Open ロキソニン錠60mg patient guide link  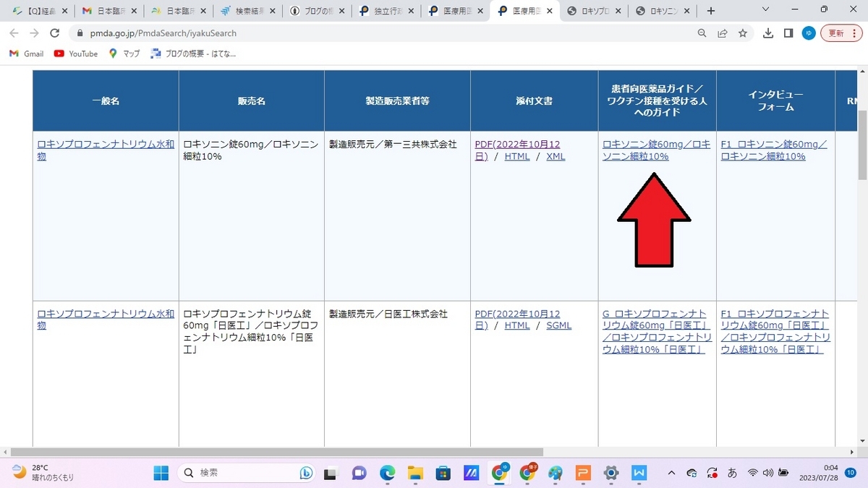pyautogui.click(x=657, y=150)
